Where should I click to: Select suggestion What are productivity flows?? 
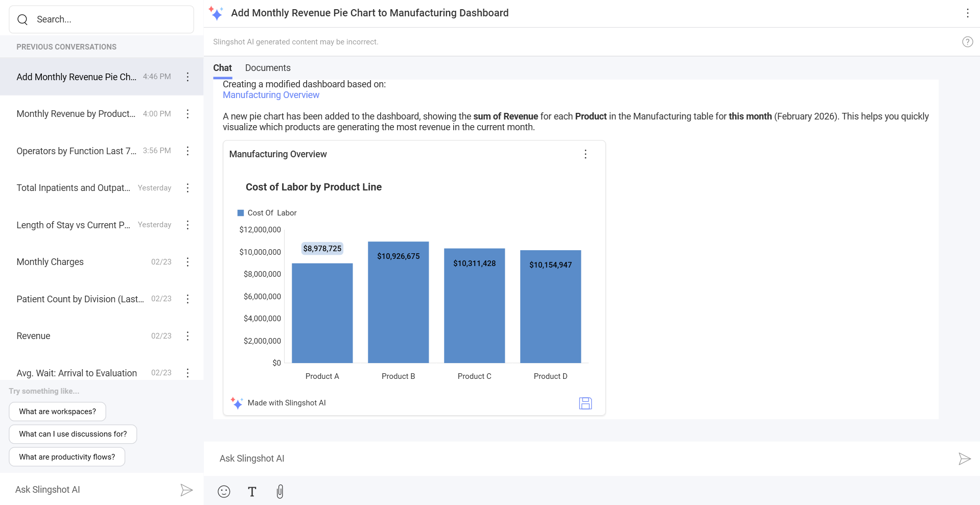pyautogui.click(x=67, y=457)
